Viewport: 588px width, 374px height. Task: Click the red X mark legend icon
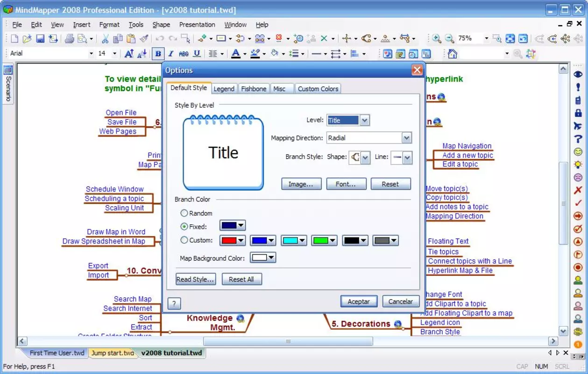pos(578,190)
